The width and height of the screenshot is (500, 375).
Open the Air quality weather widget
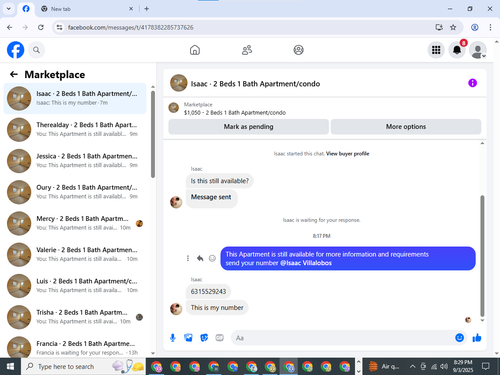point(384,367)
